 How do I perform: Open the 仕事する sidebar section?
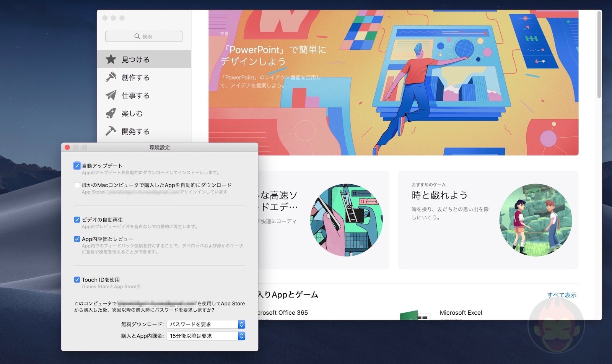144,95
